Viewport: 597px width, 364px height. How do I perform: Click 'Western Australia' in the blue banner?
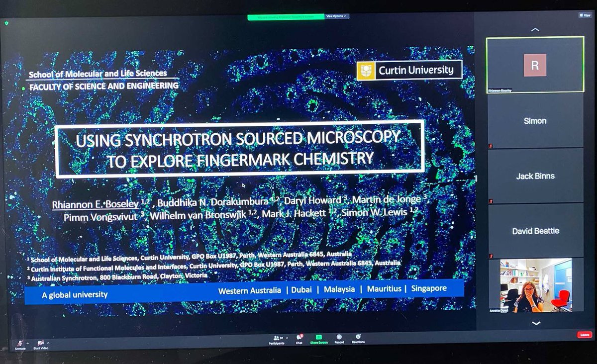pyautogui.click(x=249, y=290)
